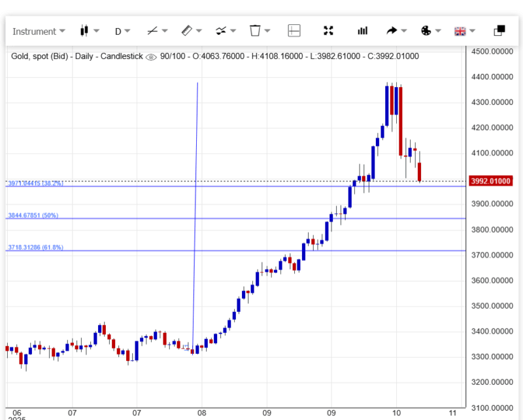Screen dimensions: 523x420
Task: Click the 38.2% Fibonacci level label
Action: (x=36, y=184)
